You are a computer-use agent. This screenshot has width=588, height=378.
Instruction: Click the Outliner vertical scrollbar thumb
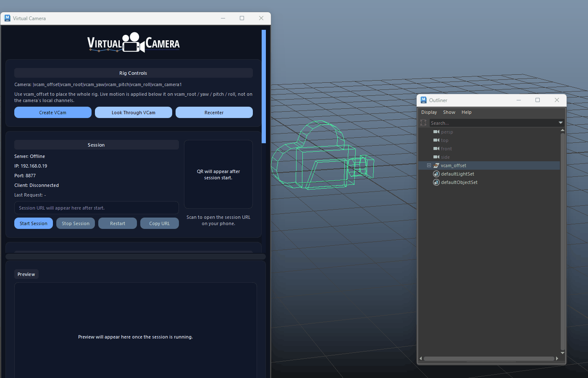[563, 241]
